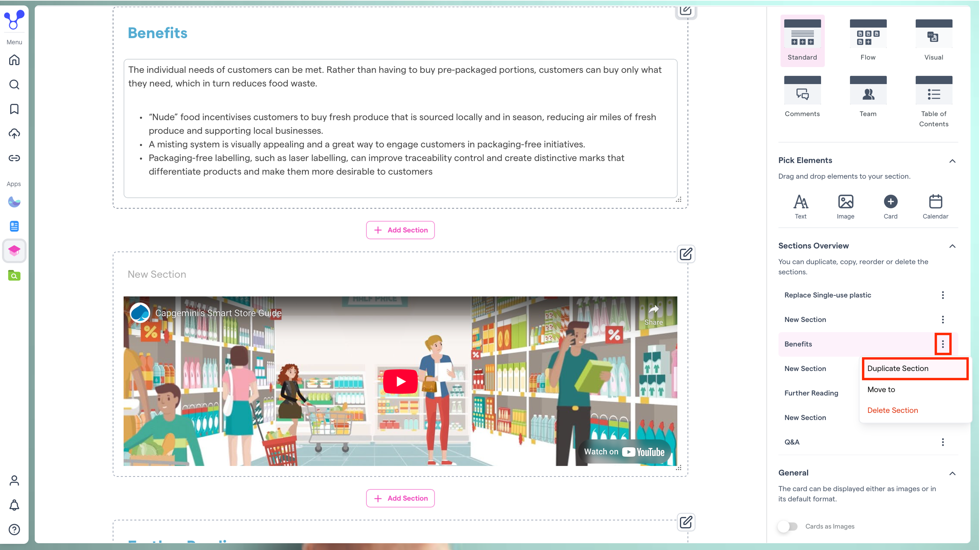The height and width of the screenshot is (550, 980).
Task: Pick the Text element
Action: [x=800, y=207]
